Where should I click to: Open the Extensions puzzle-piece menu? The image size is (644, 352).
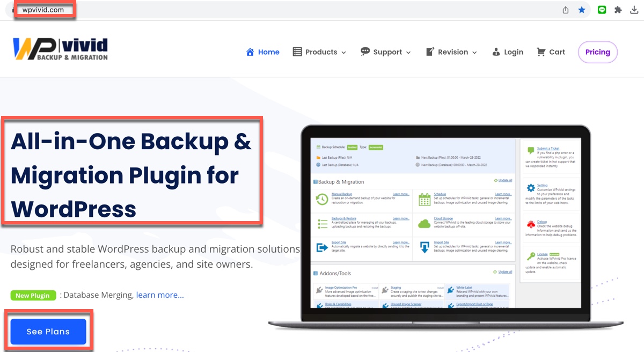click(x=618, y=10)
